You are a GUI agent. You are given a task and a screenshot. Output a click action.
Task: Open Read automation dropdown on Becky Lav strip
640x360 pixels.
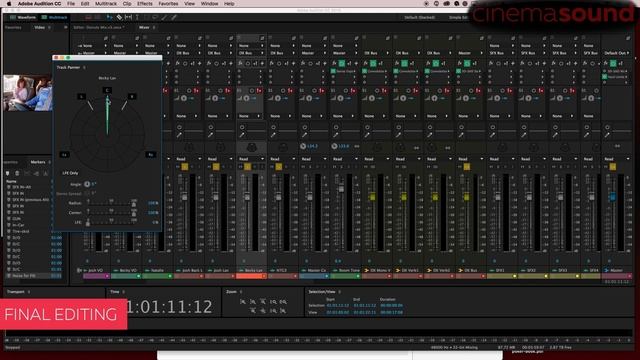[251, 159]
